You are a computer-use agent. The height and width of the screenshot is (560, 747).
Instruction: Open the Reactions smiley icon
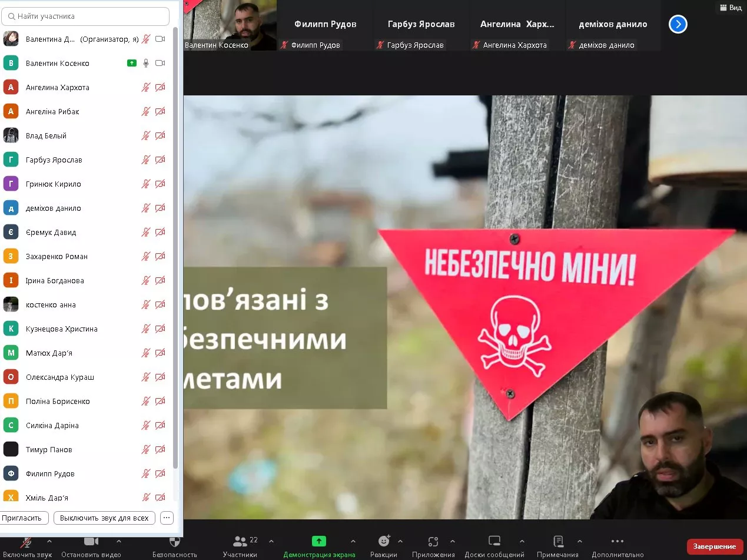coord(384,541)
